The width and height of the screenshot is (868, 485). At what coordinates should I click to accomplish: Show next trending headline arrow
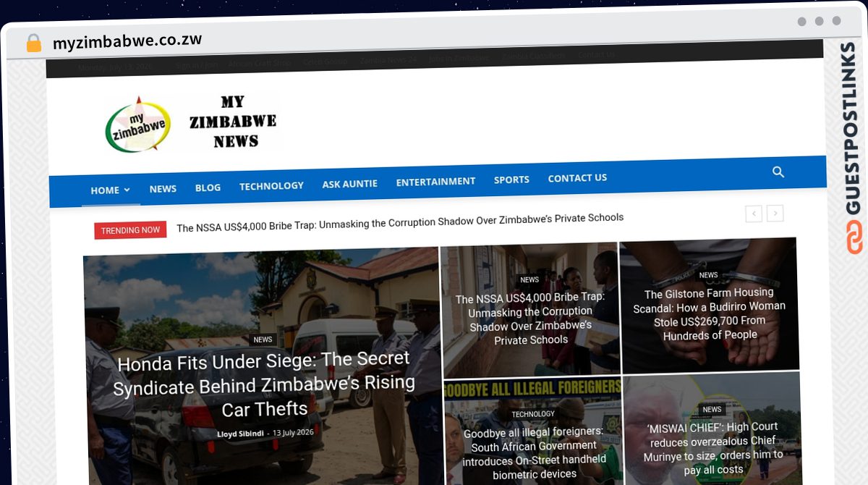[775, 214]
